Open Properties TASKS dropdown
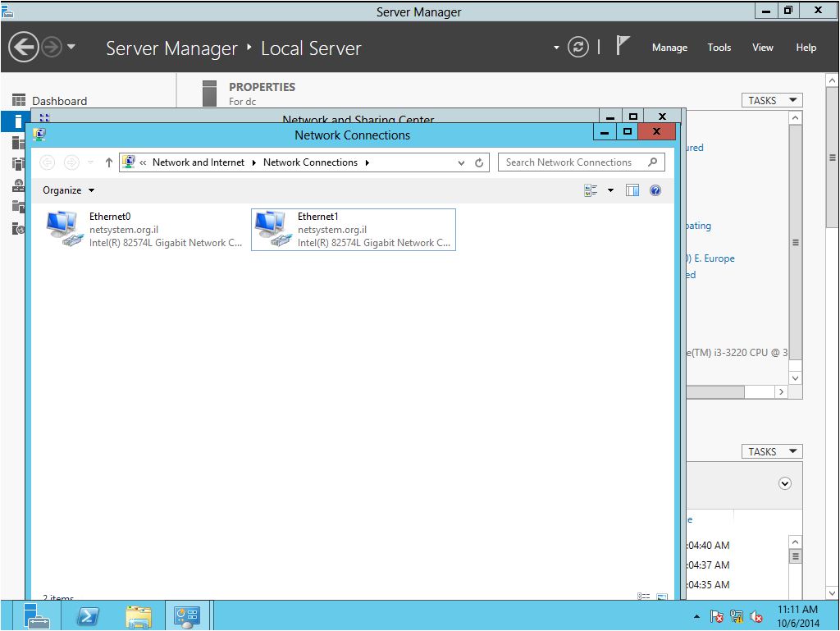The width and height of the screenshot is (840, 631). click(772, 100)
